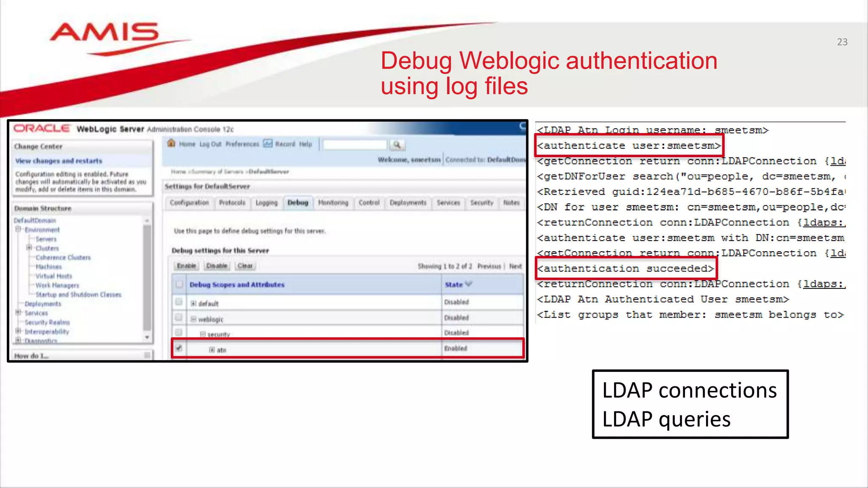Click the Oracle logo
Image resolution: width=868 pixels, height=488 pixels.
click(x=42, y=128)
